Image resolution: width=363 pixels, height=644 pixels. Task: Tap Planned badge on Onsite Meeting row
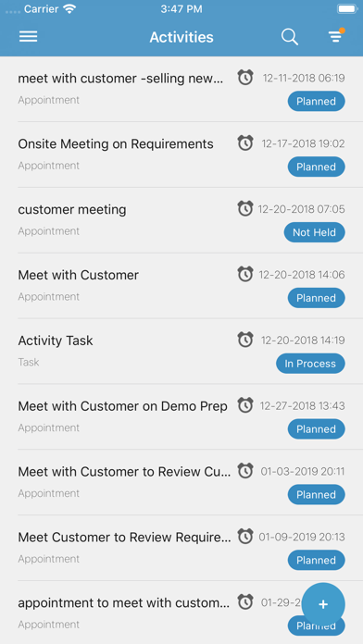click(x=316, y=167)
